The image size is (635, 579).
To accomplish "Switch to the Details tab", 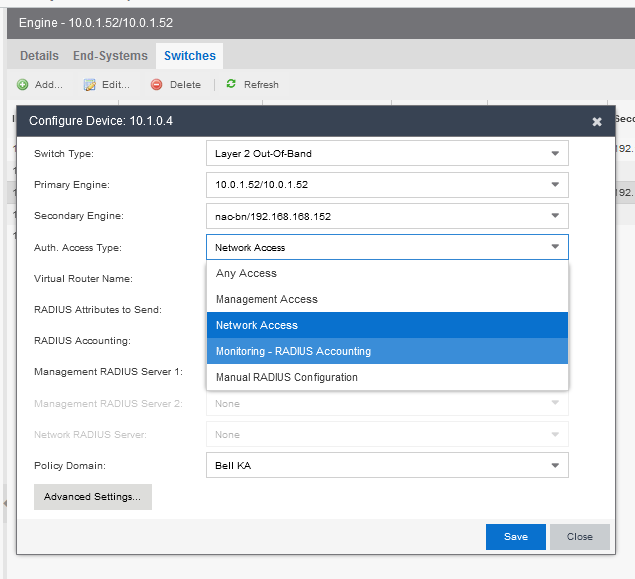I will click(x=39, y=56).
